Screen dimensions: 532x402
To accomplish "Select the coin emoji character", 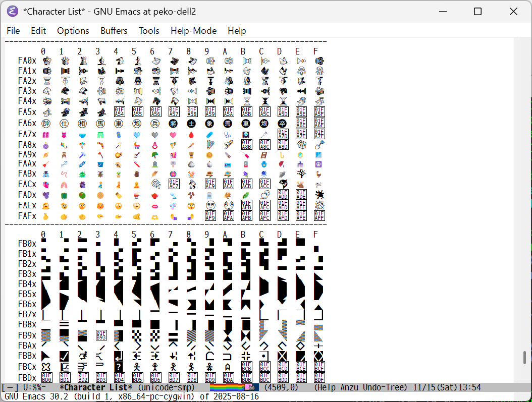I will click(208, 155).
